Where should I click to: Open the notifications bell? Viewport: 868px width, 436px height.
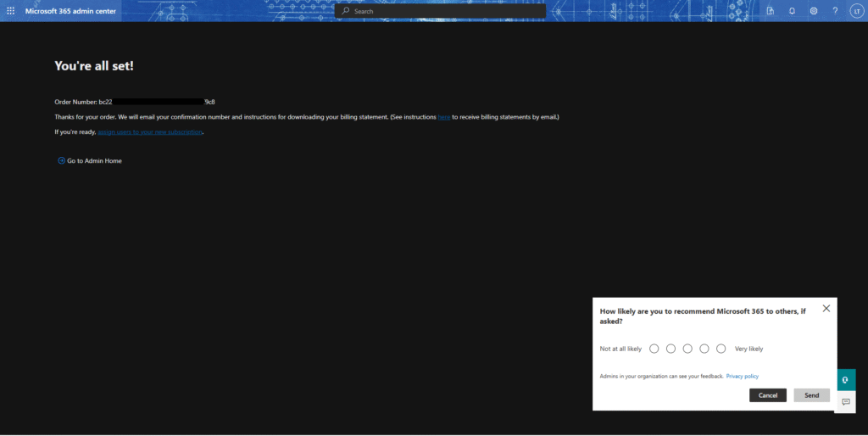(x=792, y=11)
